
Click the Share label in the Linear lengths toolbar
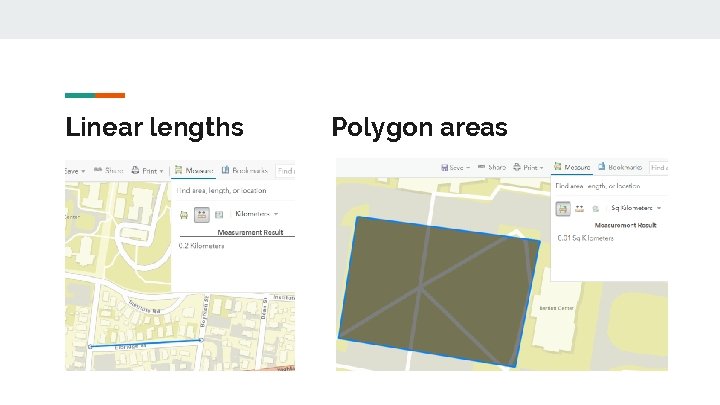tap(114, 171)
